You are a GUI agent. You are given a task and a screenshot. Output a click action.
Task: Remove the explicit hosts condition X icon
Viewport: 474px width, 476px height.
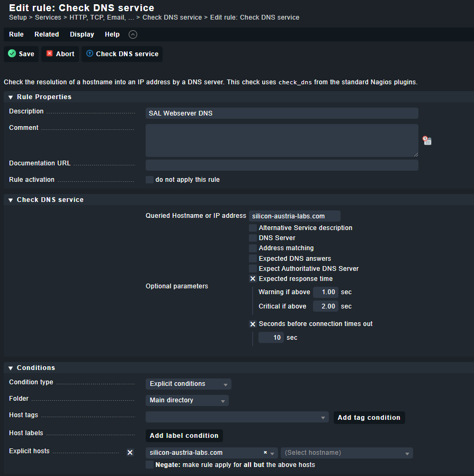point(130,452)
